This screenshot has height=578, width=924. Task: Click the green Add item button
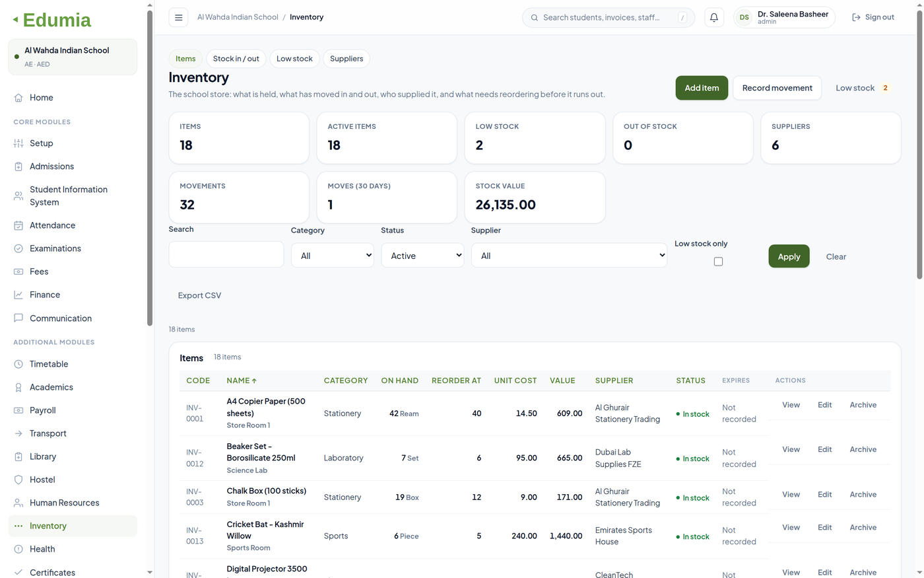pyautogui.click(x=702, y=88)
